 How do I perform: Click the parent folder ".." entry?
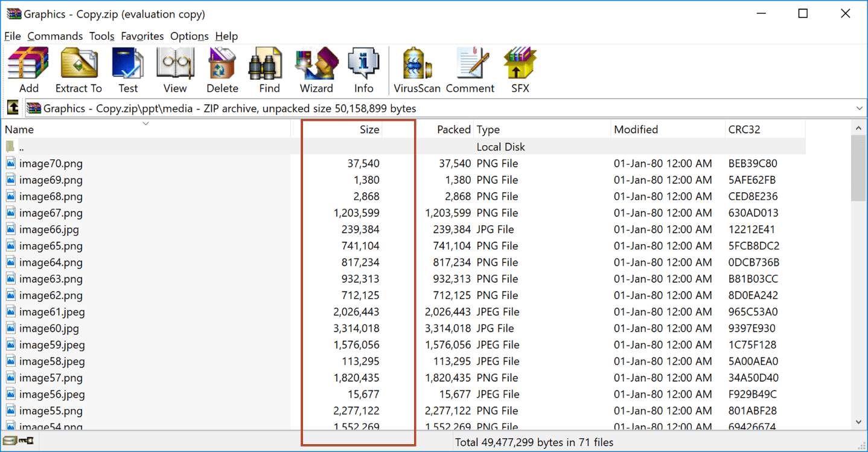pos(22,147)
